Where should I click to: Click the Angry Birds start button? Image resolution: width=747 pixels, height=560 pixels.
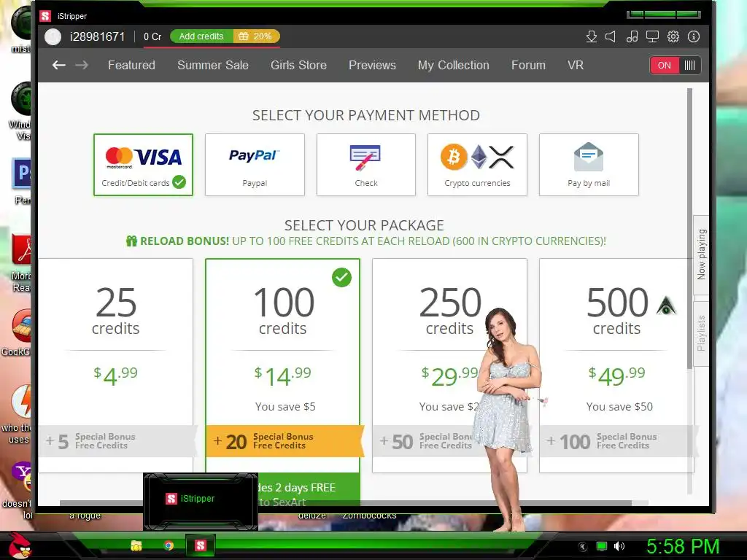[x=20, y=545]
